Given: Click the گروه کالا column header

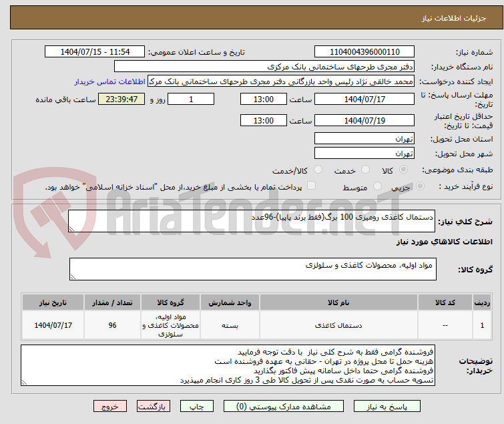Looking at the screenshot, I should (x=170, y=302).
